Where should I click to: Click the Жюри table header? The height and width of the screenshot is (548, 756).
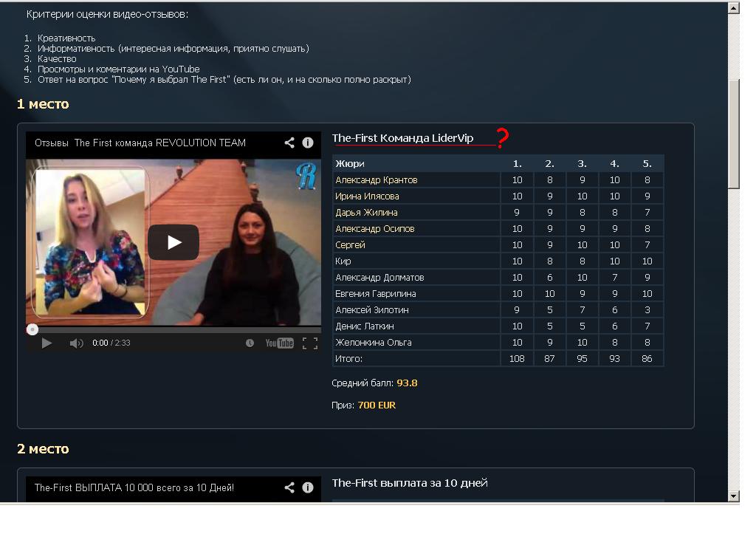pos(349,163)
